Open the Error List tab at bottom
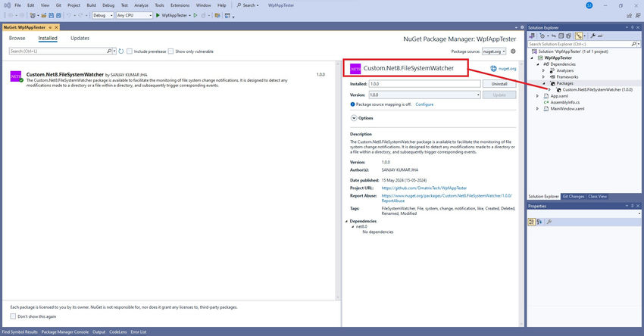The image size is (644, 336). pyautogui.click(x=139, y=332)
